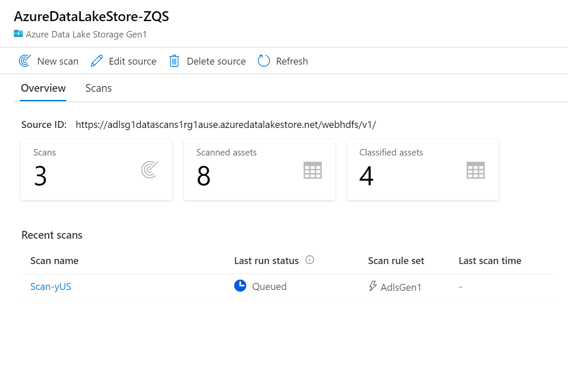Click the Classified assets card label
The image size is (568, 392).
(391, 152)
